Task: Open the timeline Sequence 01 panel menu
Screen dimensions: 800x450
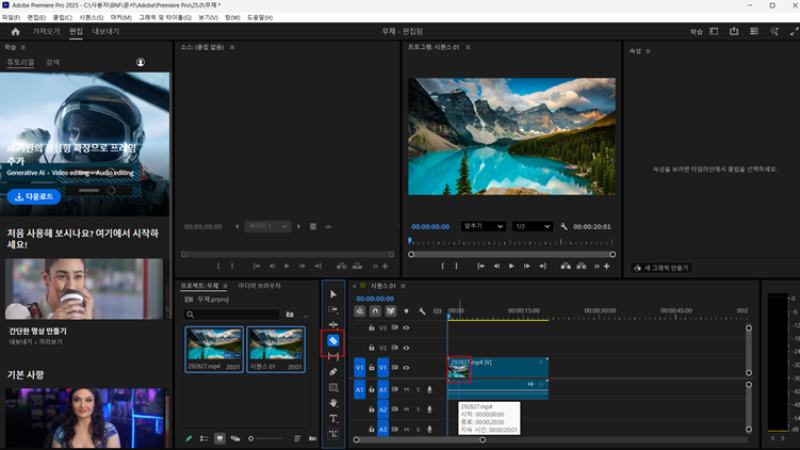Action: 403,286
